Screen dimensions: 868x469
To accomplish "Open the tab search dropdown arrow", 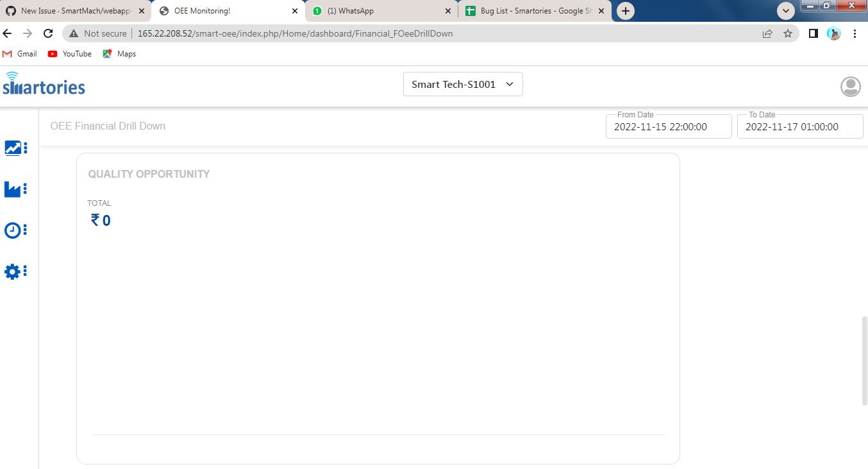I will tap(786, 11).
